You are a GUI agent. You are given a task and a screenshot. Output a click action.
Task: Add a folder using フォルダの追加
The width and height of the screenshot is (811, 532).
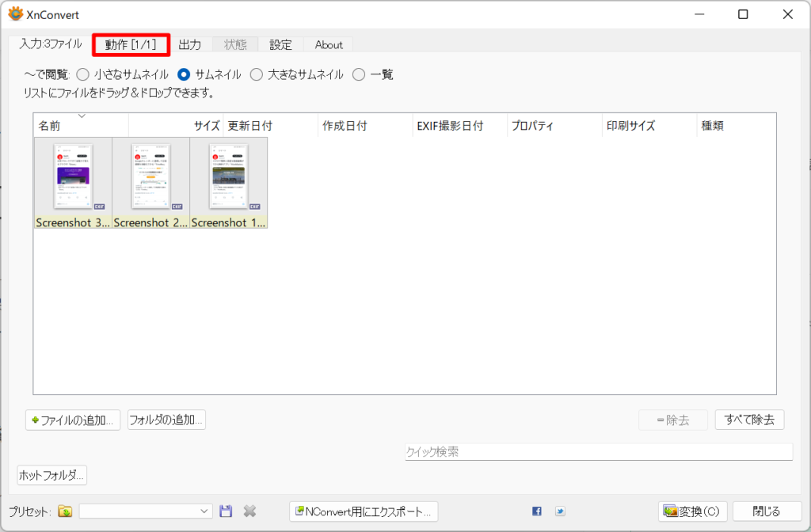(x=166, y=420)
